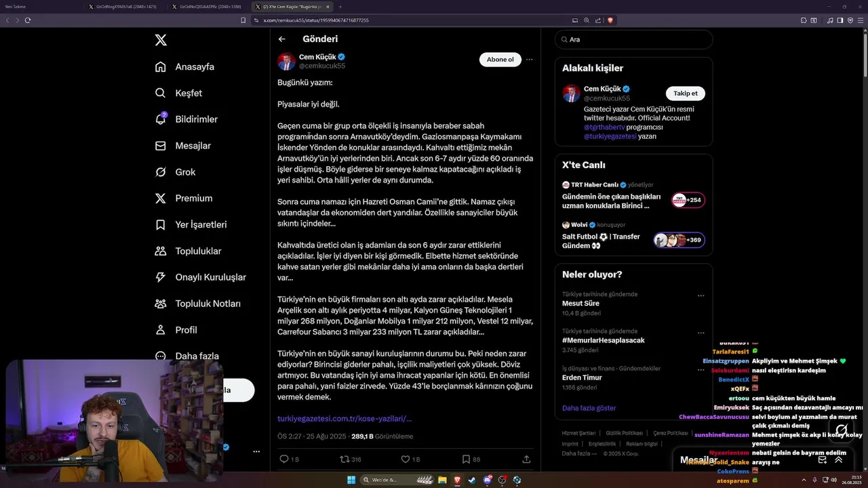Open Topluluklar communities
The image size is (868, 488).
(x=188, y=251)
